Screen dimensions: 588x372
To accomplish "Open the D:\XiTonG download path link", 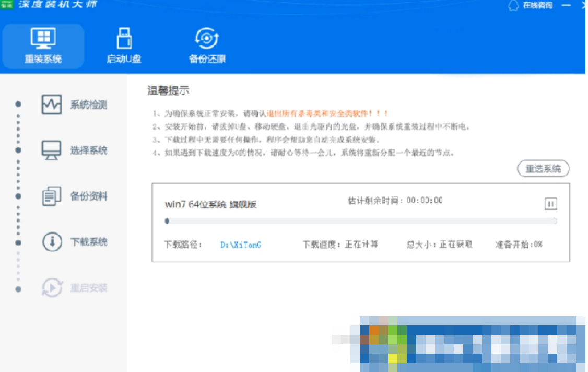I will (241, 245).
